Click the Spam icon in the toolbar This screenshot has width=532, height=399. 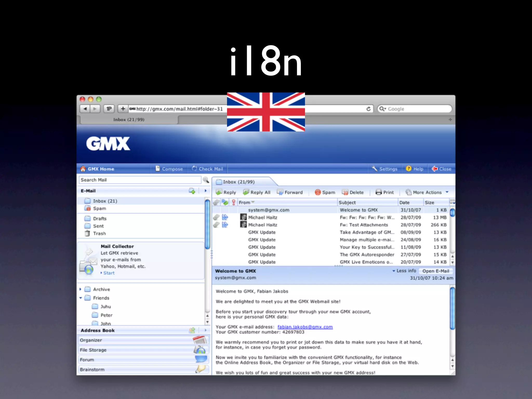(318, 192)
